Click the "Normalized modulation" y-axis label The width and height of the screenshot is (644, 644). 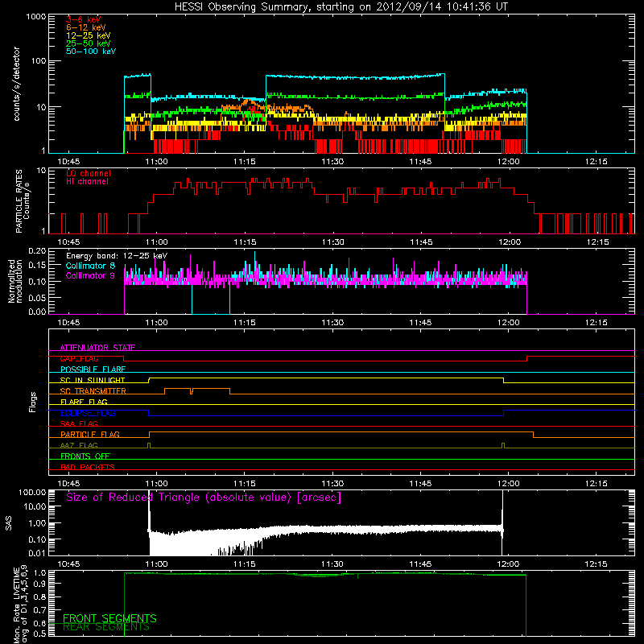15,281
